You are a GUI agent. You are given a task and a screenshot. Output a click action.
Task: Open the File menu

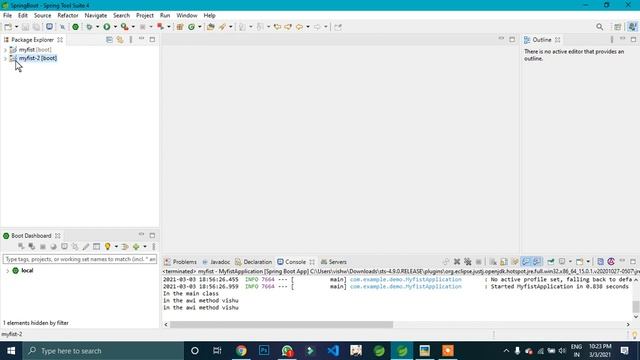click(7, 16)
